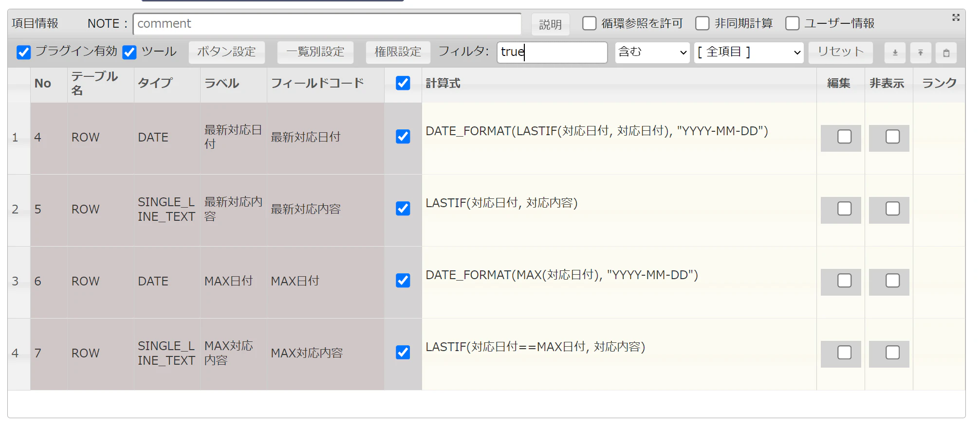Toggle the ツール checkbox off
The image size is (980, 425).
129,52
